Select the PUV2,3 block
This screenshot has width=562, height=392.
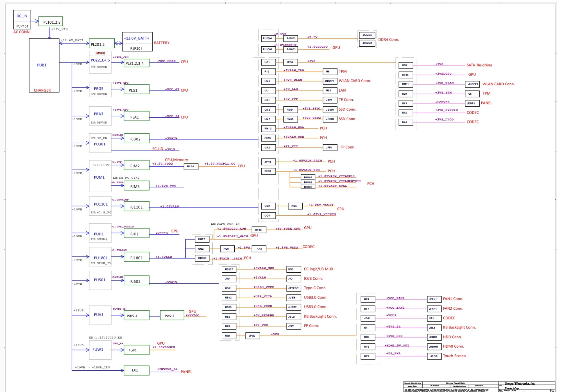pyautogui.click(x=137, y=315)
